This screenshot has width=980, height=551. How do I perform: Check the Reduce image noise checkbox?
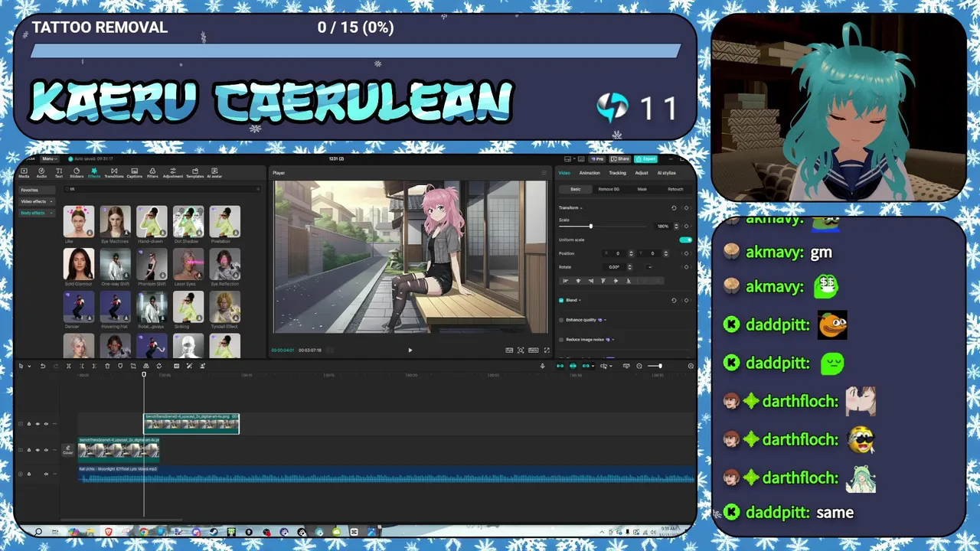pos(561,340)
